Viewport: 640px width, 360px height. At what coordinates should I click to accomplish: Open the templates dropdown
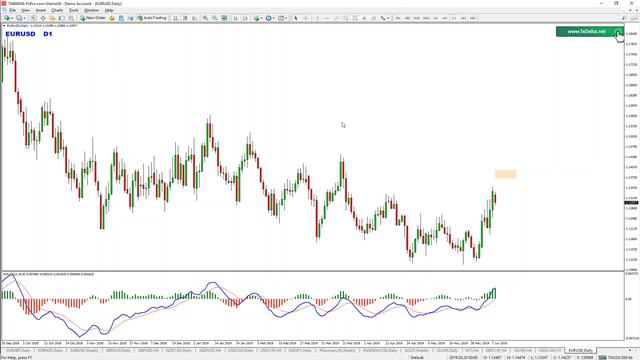click(x=282, y=18)
